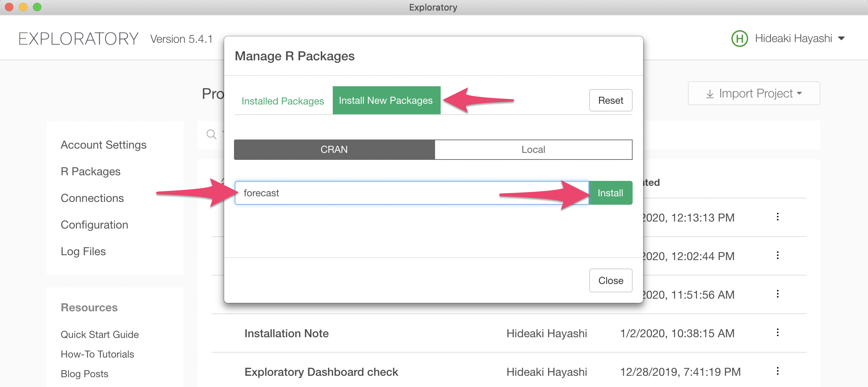868x387 pixels.
Task: Open the Quick Start Guide link
Action: [100, 334]
